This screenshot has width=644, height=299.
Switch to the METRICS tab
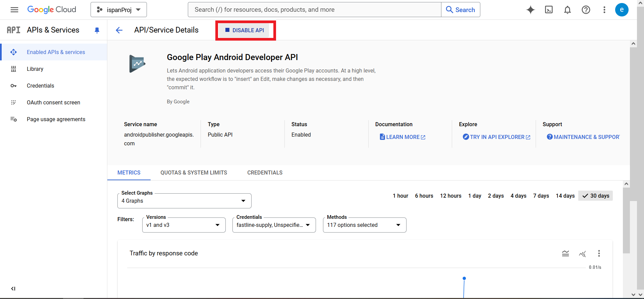click(129, 172)
